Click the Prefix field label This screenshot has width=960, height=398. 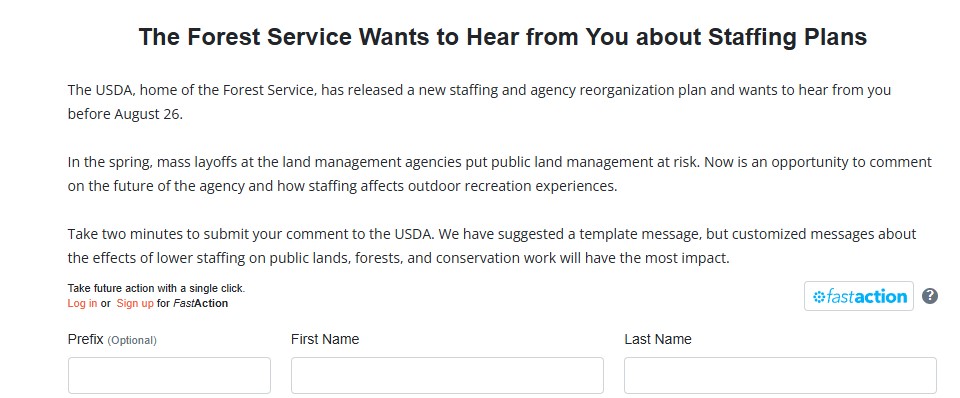[x=85, y=339]
